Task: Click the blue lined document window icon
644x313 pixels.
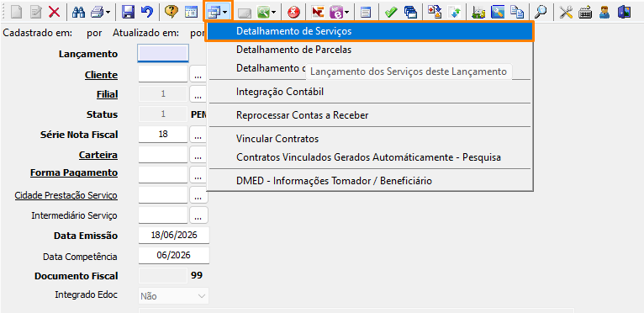Action: coord(366,13)
